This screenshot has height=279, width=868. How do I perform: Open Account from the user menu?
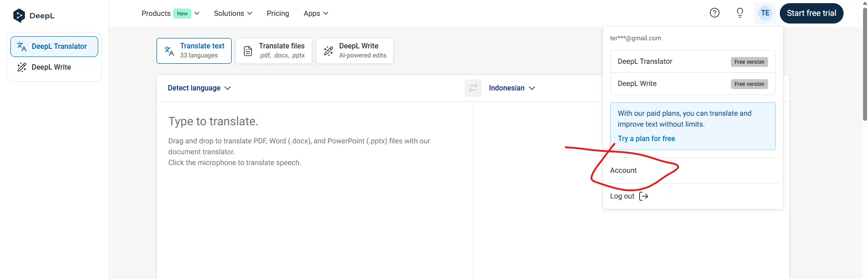[x=623, y=170]
